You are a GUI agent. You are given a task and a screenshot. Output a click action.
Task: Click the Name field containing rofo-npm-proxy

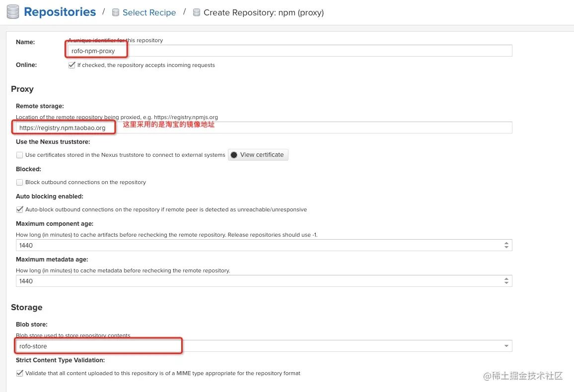click(290, 51)
